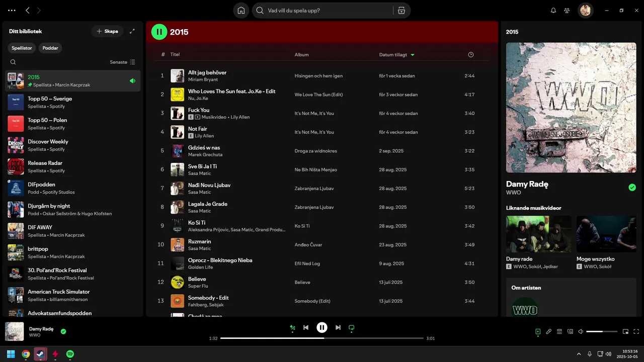Open Windows system volume tray icon
The width and height of the screenshot is (644, 362).
pos(609,354)
